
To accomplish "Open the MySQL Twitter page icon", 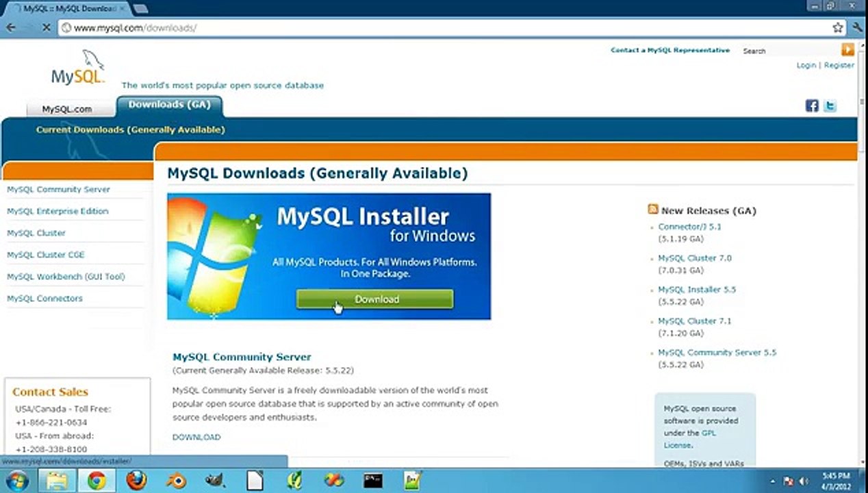I will pyautogui.click(x=830, y=105).
